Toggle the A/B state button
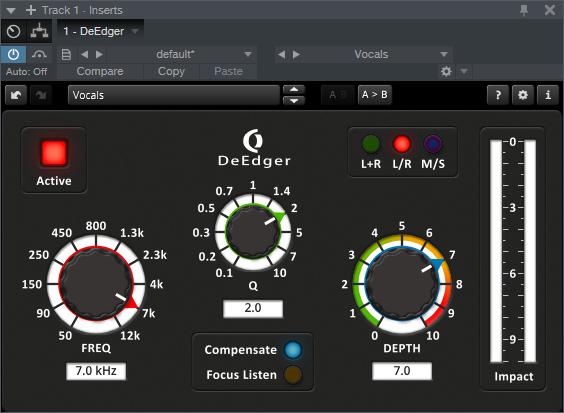Viewport: 564px width, 413px height. [337, 95]
